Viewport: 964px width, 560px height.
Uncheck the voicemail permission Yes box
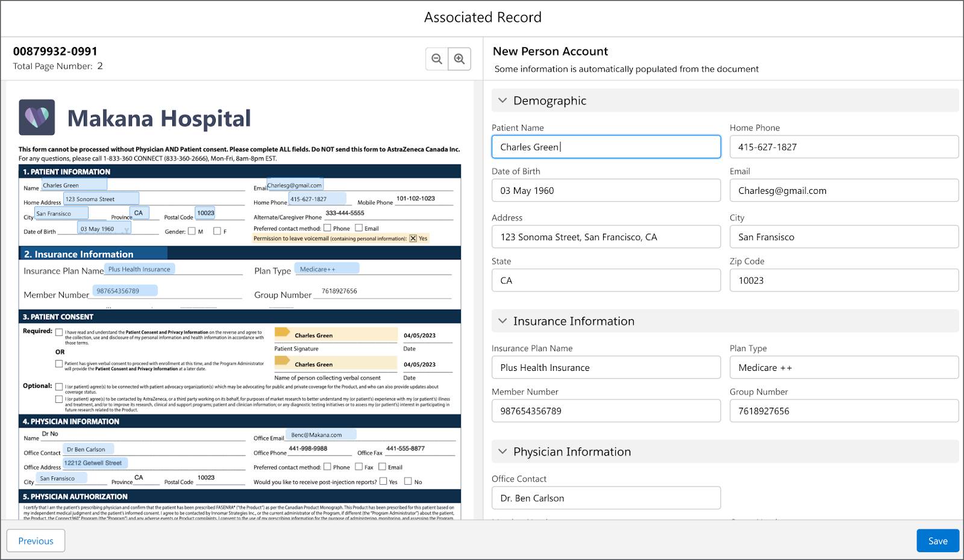click(x=413, y=238)
